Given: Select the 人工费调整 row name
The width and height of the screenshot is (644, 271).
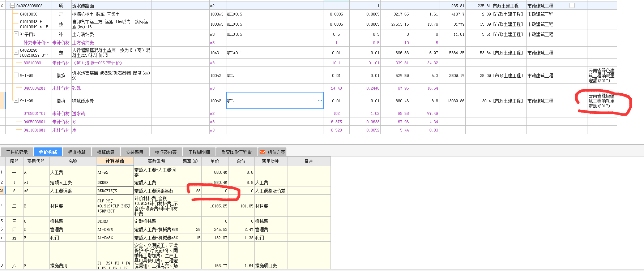Looking at the screenshot, I should pyautogui.click(x=61, y=191).
